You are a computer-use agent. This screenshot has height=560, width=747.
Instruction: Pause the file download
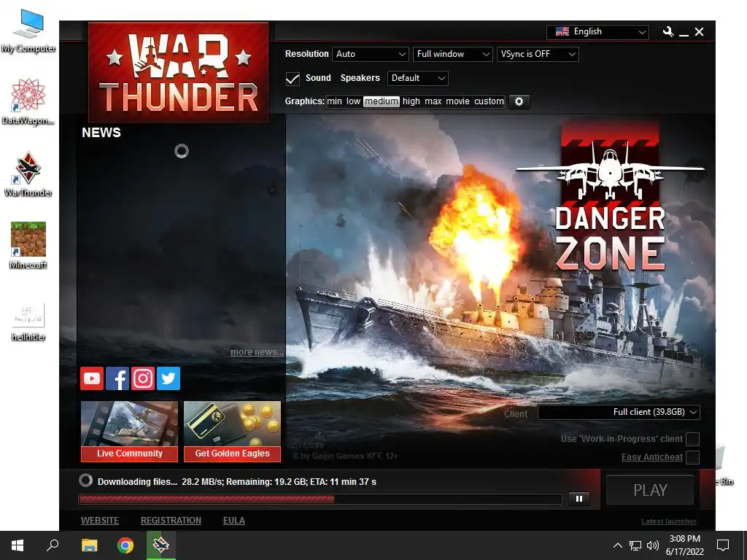[579, 499]
